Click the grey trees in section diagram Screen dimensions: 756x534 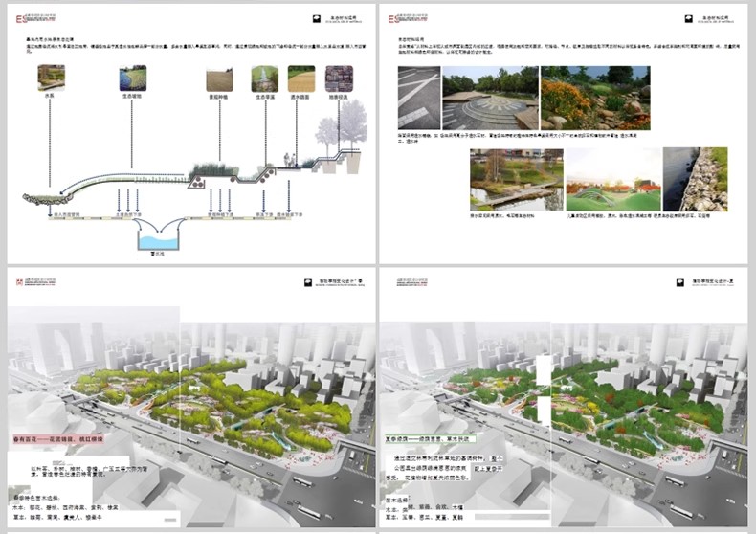[x=342, y=124]
